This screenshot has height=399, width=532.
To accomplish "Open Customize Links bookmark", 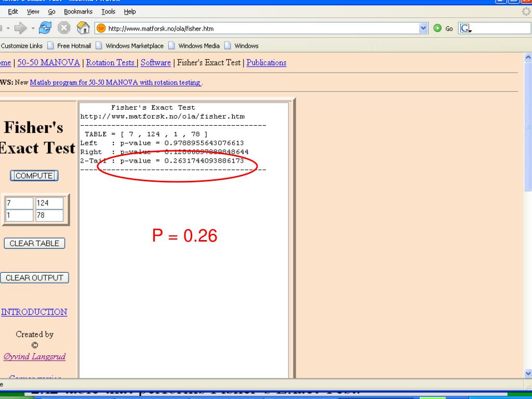I will click(x=21, y=46).
